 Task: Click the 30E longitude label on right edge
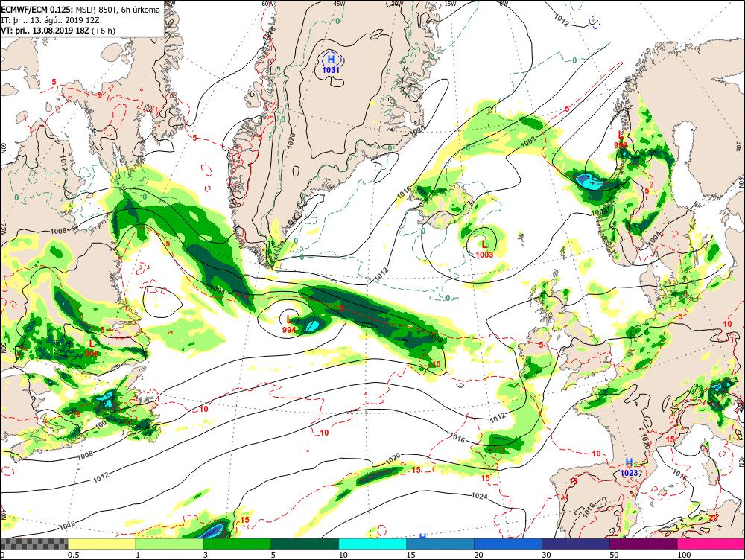[739, 145]
